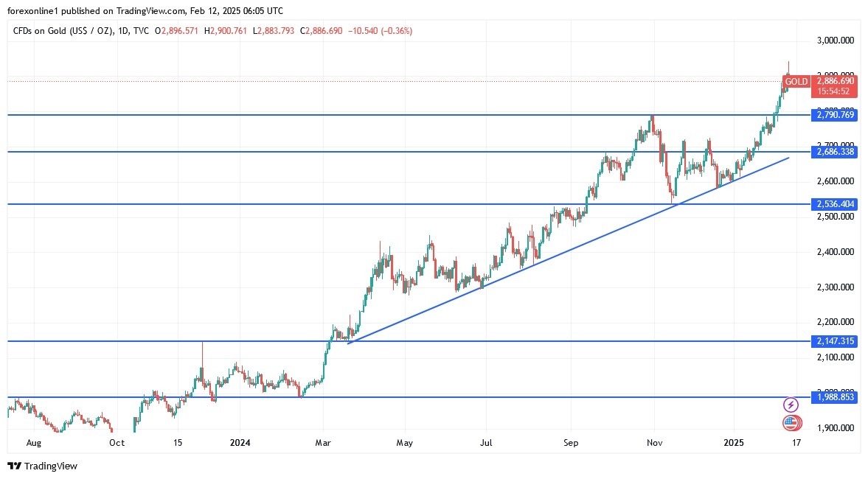Click the TradingView logo

click(x=42, y=466)
